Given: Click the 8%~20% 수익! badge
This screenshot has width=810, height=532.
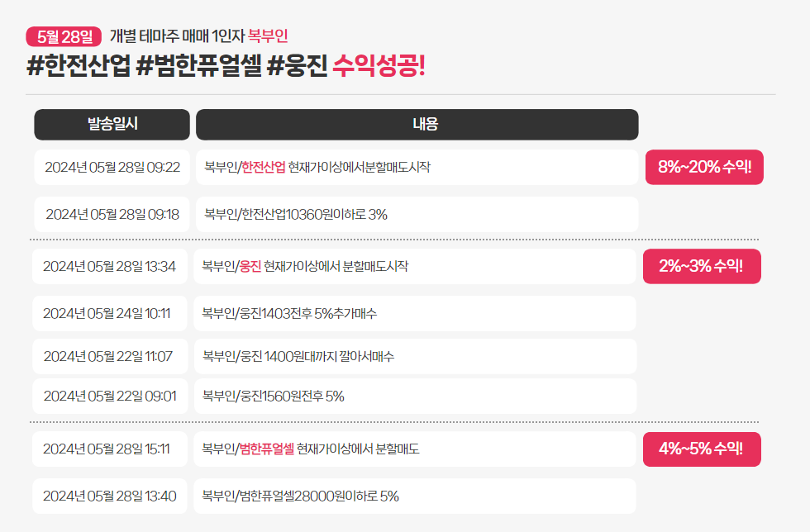Looking at the screenshot, I should [704, 167].
